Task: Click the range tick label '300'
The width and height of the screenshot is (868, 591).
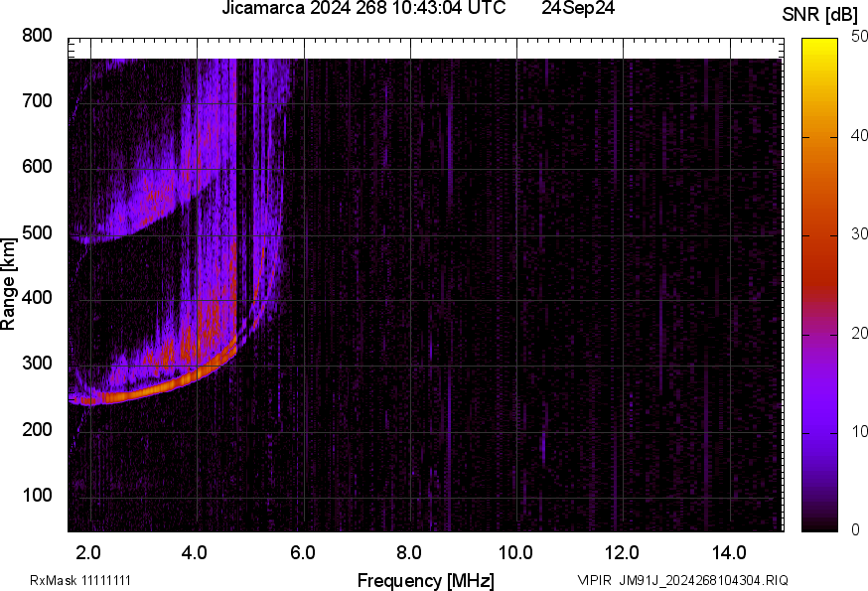Action: (x=37, y=364)
